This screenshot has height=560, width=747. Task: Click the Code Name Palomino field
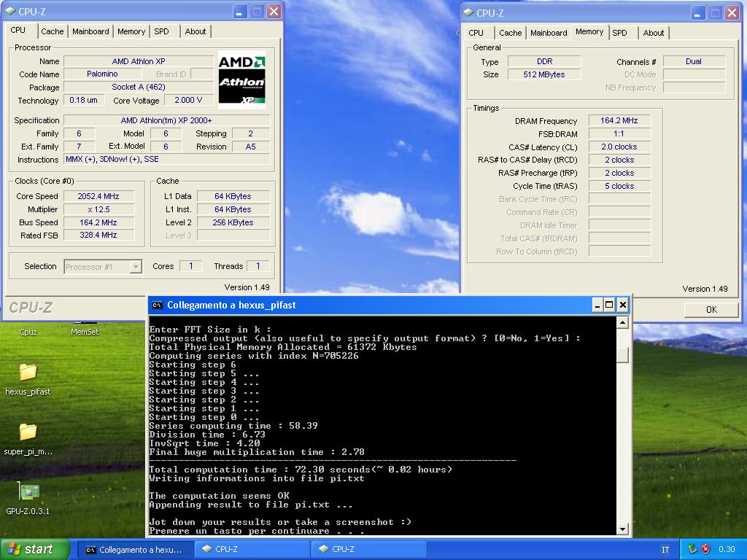(x=102, y=74)
